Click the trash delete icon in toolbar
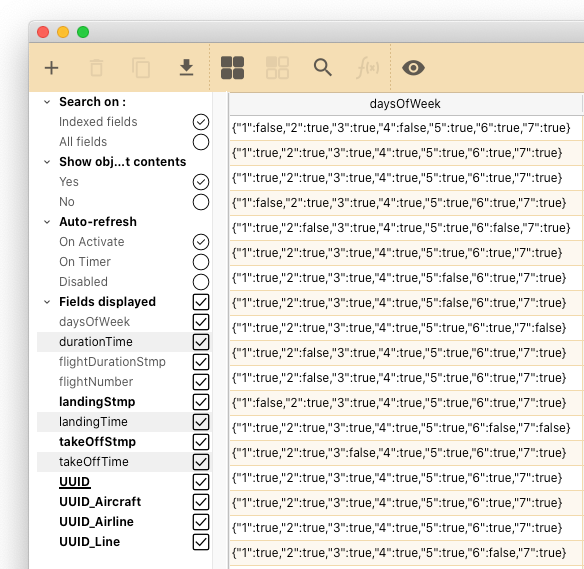This screenshot has width=584, height=569. point(96,68)
